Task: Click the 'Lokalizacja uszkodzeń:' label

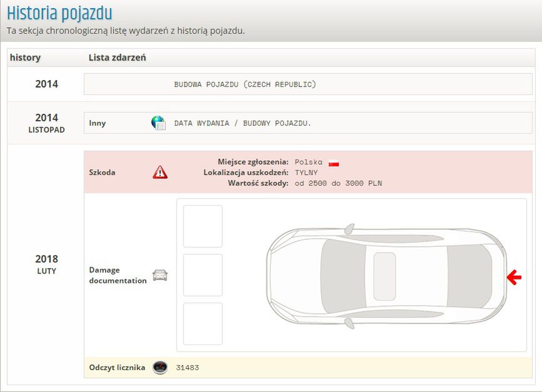Action: (x=246, y=173)
